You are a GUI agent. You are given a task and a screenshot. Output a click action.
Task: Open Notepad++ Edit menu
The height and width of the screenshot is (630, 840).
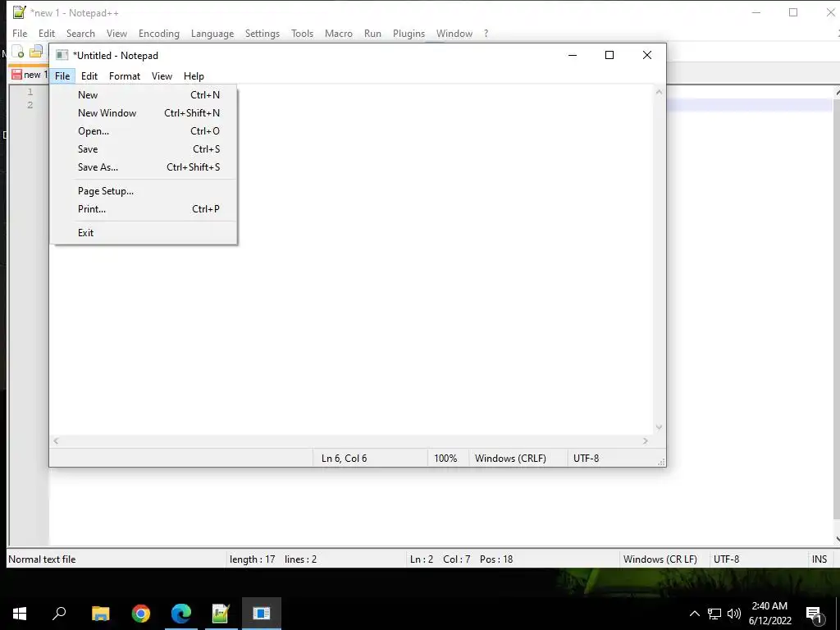click(x=47, y=33)
